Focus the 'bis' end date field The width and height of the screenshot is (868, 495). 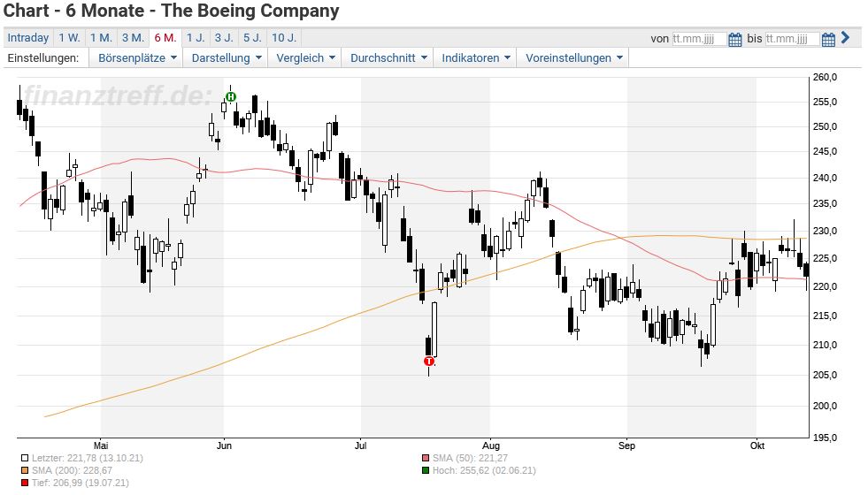click(792, 39)
